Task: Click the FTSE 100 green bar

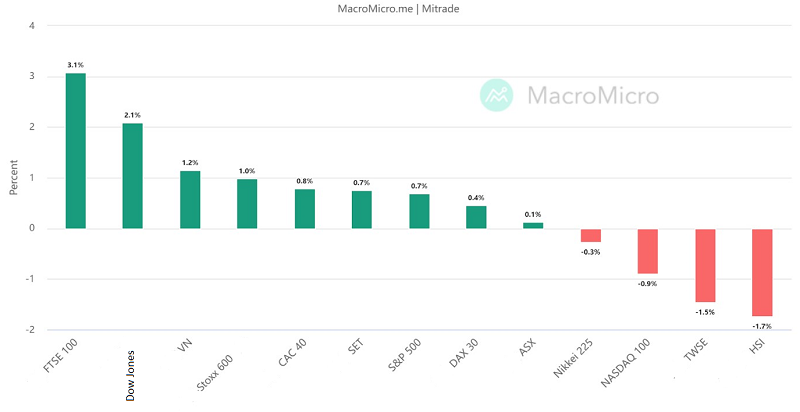Action: click(x=76, y=150)
